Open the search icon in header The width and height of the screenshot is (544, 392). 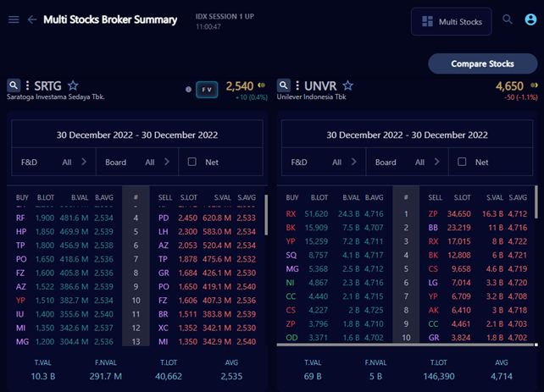coord(508,19)
